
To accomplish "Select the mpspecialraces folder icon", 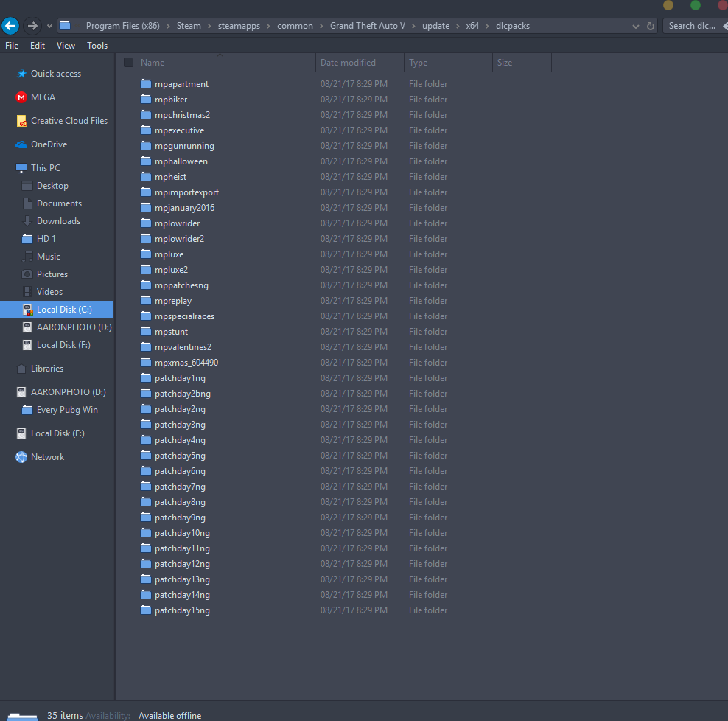I will click(146, 316).
